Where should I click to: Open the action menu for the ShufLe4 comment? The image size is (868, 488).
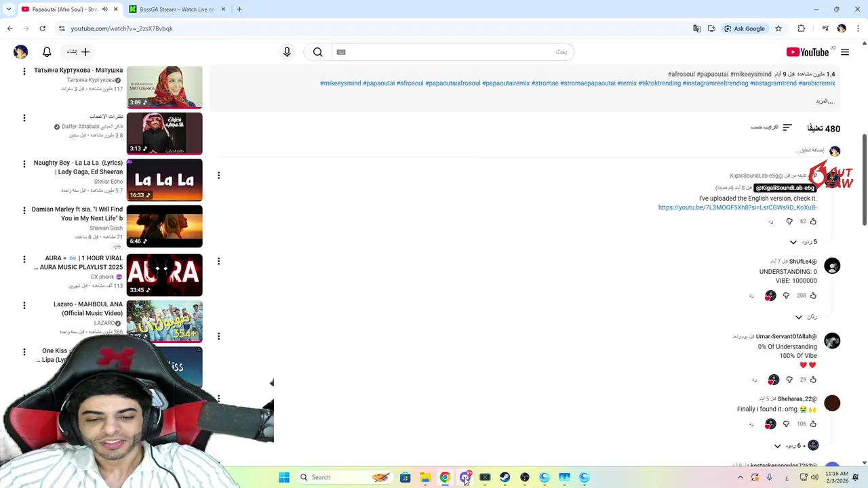218,261
